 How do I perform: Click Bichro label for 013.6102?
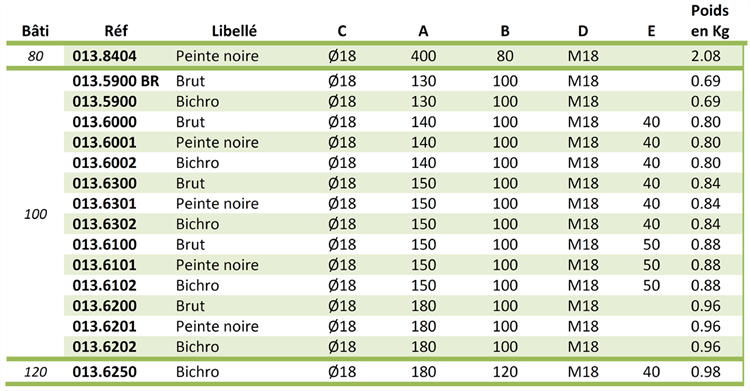coord(197,286)
